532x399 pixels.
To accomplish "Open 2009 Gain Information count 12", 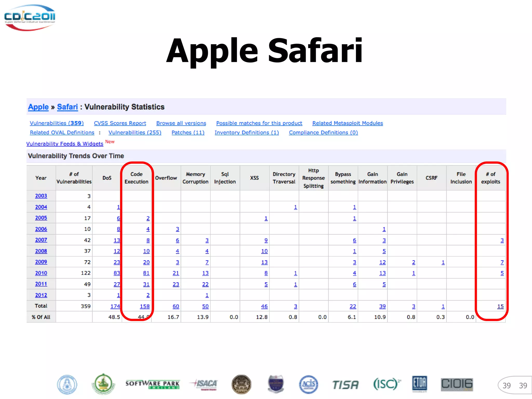I will click(382, 262).
